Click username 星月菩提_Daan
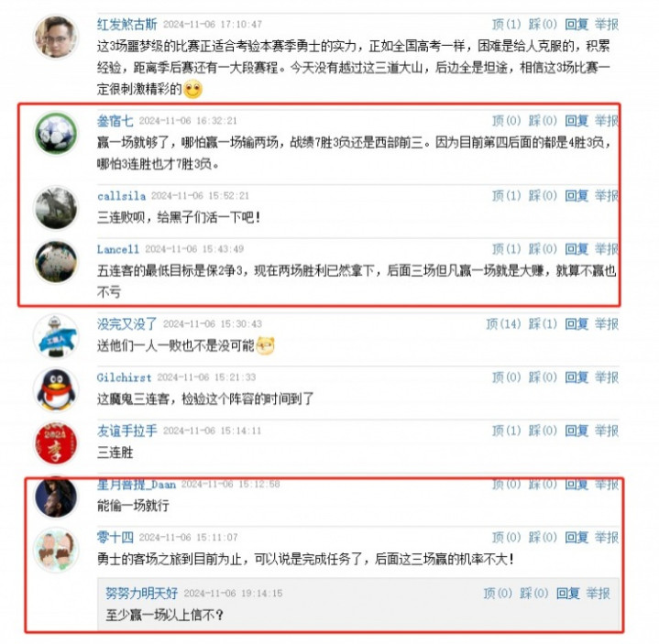This screenshot has width=659, height=644. click(x=137, y=485)
